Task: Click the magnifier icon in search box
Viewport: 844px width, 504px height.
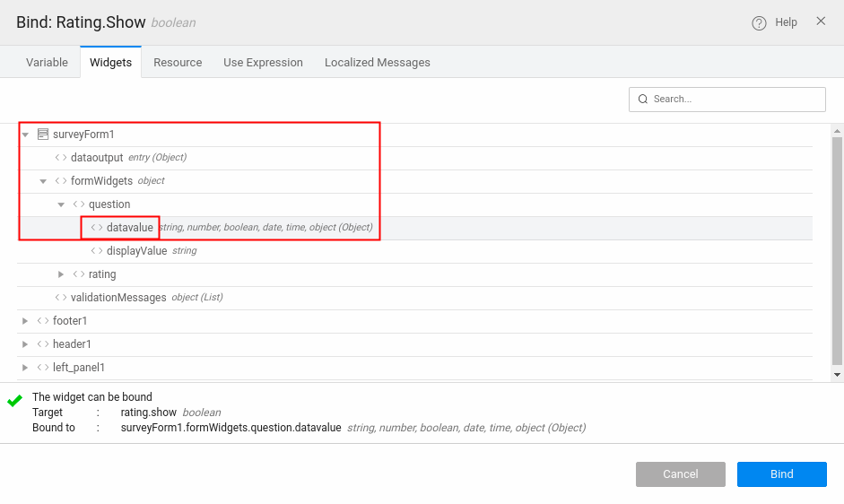Action: tap(643, 100)
